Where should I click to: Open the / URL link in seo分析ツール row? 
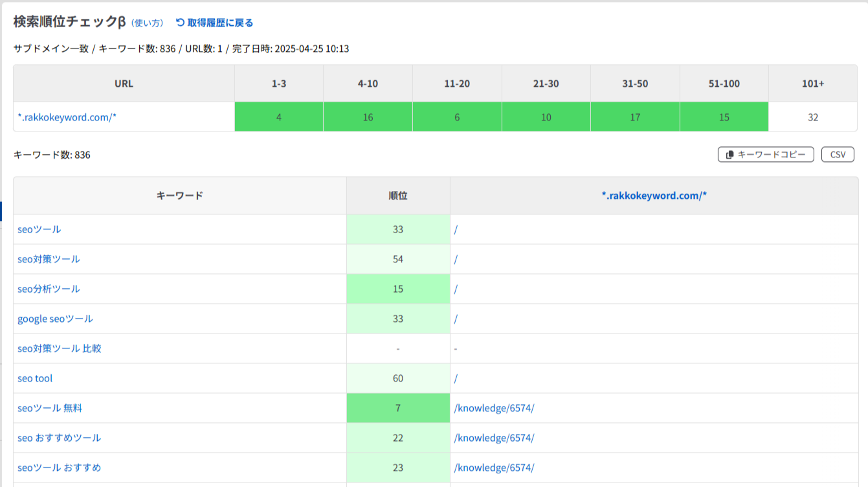[x=456, y=289]
